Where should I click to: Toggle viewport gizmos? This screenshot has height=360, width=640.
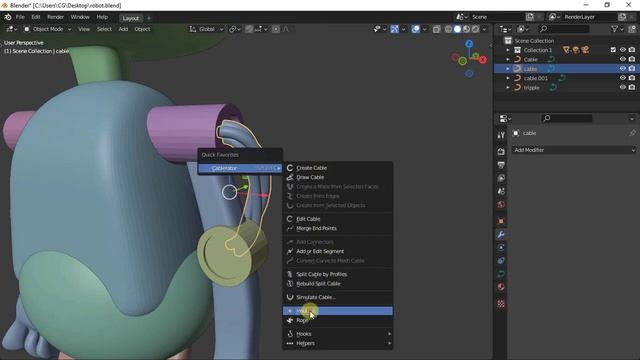[x=394, y=29]
